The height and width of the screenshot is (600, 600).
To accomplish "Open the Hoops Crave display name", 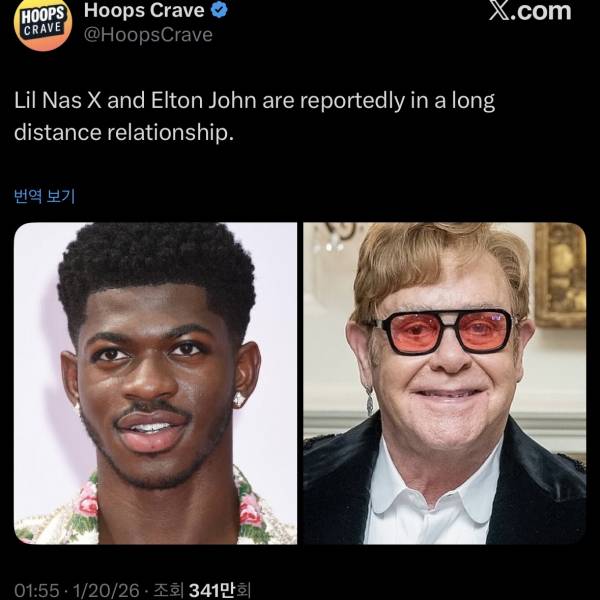I will (x=144, y=10).
